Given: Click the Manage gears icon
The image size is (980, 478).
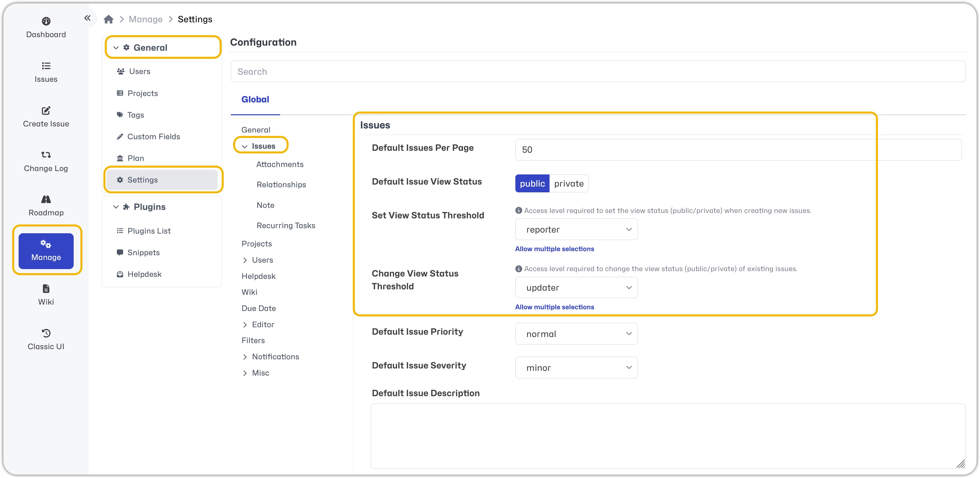Looking at the screenshot, I should coord(46,244).
